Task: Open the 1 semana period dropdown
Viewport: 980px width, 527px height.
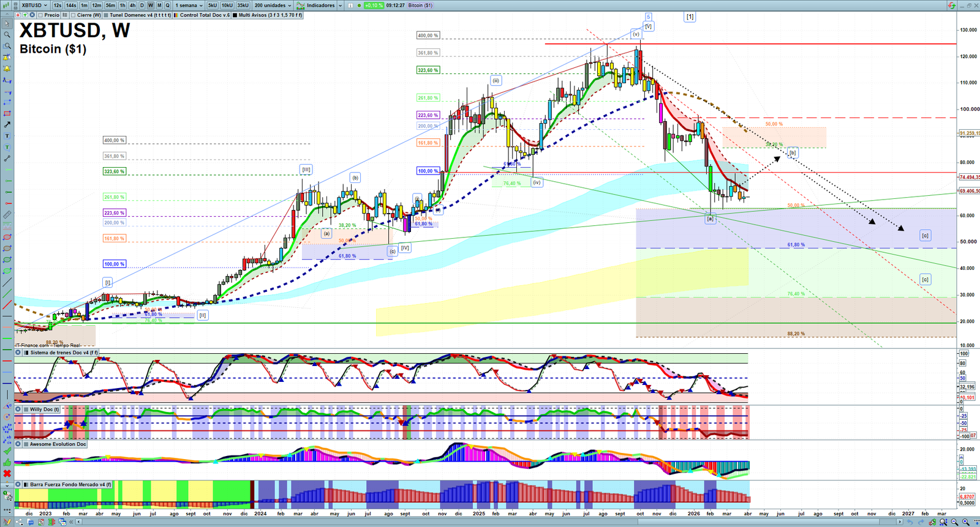Action: coord(189,6)
